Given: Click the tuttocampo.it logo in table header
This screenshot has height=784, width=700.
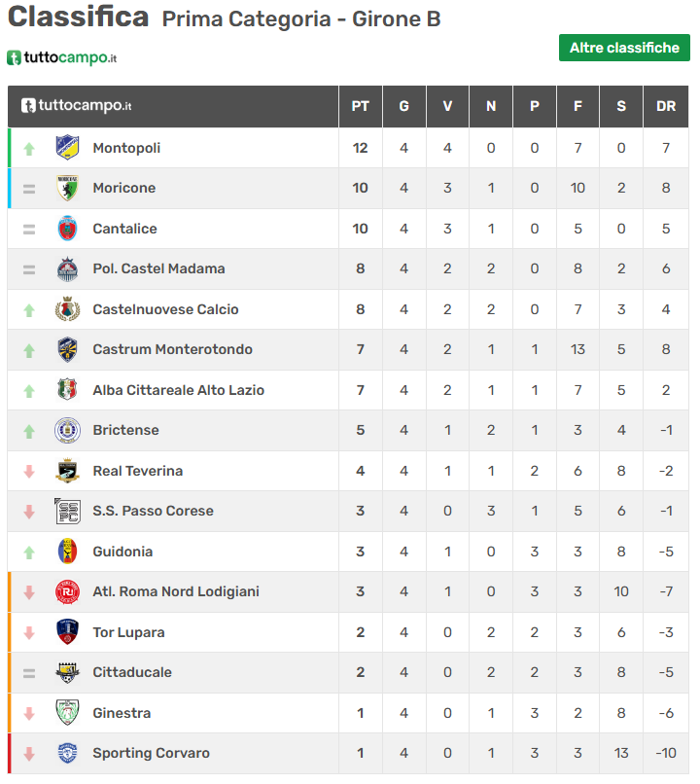Looking at the screenshot, I should click(77, 106).
